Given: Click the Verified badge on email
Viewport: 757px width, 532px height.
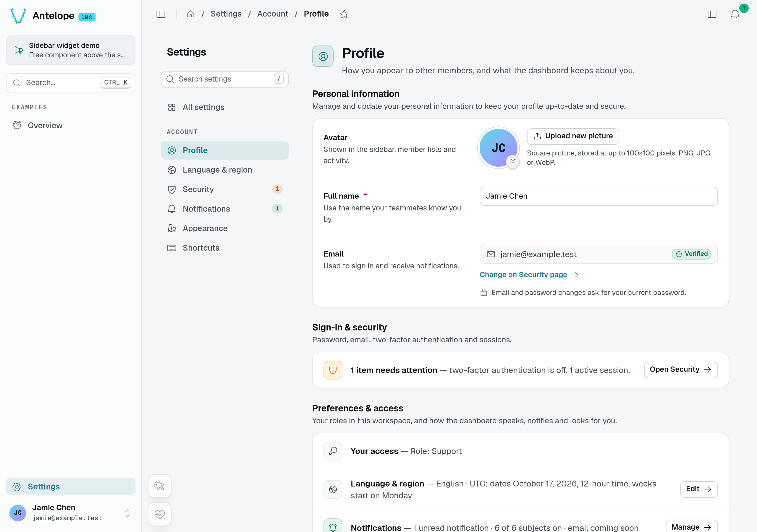Looking at the screenshot, I should pyautogui.click(x=691, y=254).
